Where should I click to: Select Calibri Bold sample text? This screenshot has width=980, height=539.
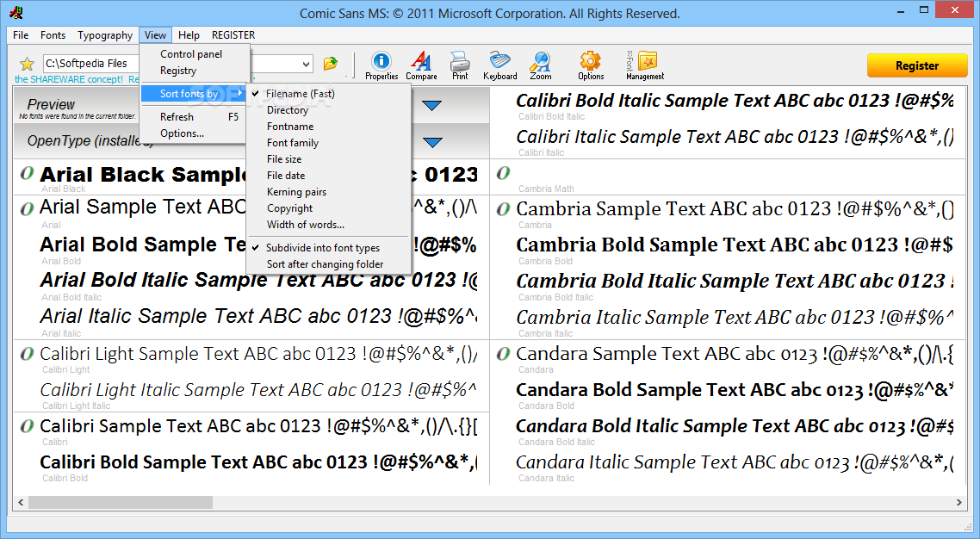coord(258,463)
